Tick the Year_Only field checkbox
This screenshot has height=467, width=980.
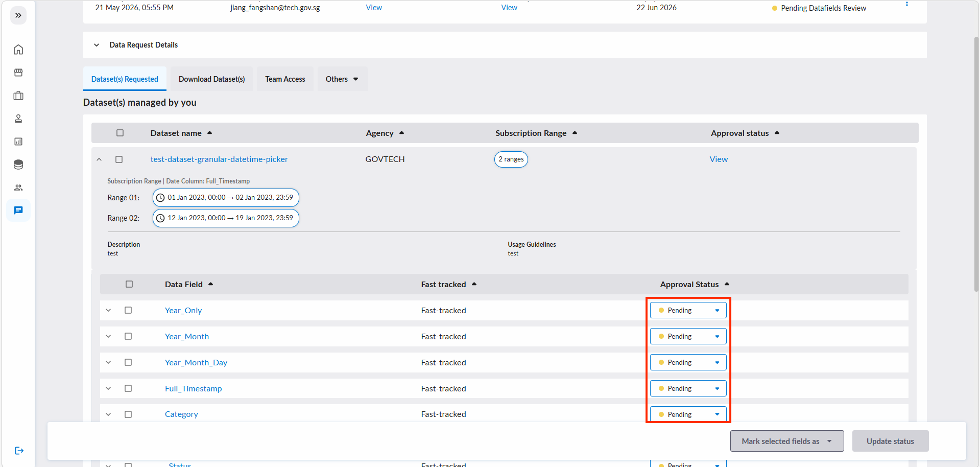[128, 310]
